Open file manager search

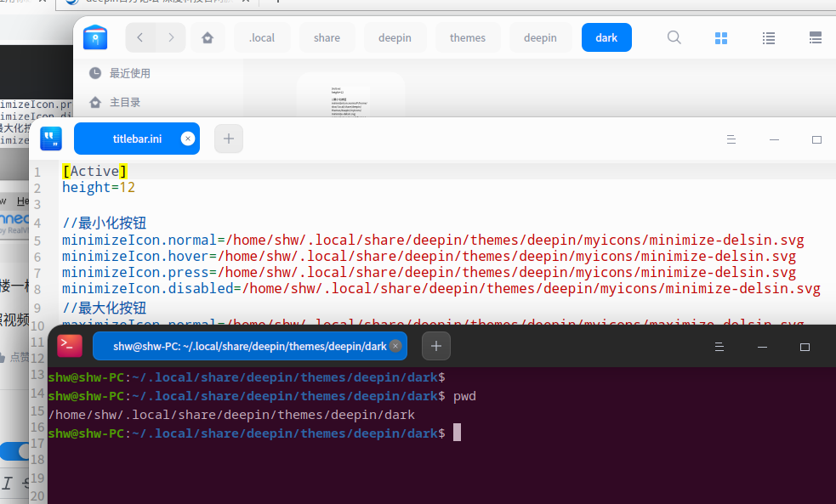click(x=674, y=37)
